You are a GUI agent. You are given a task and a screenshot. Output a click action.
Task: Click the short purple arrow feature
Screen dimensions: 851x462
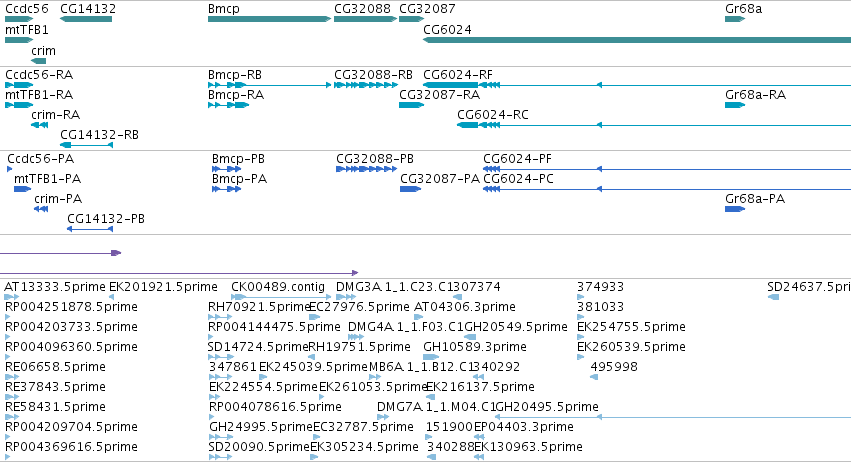(60, 253)
